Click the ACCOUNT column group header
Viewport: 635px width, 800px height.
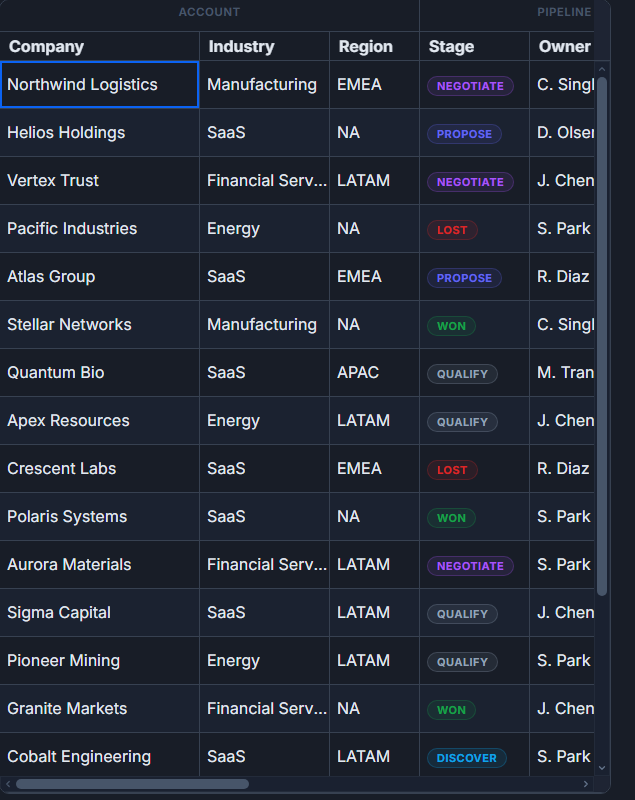point(209,12)
